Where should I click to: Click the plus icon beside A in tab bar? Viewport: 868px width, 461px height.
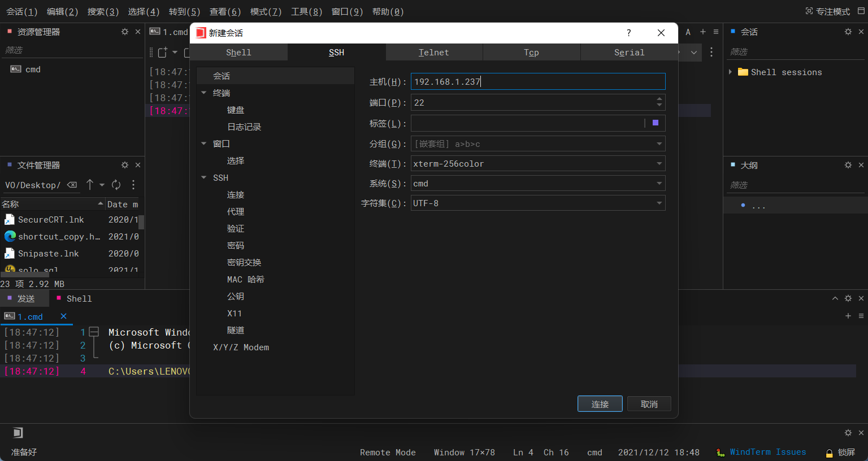703,32
